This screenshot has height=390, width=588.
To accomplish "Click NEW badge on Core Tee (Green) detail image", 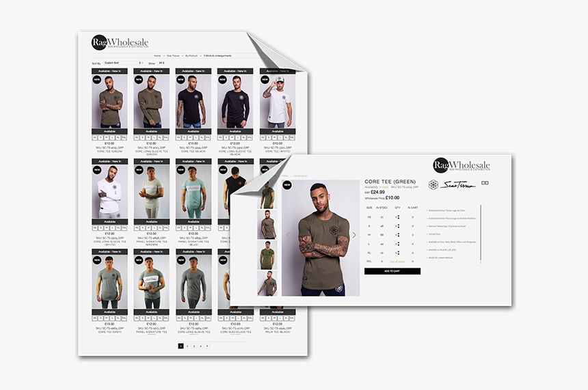I will pyautogui.click(x=287, y=184).
